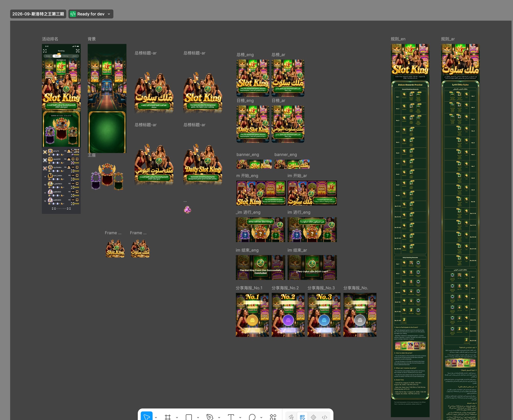Image resolution: width=513 pixels, height=420 pixels.
Task: Select the banner_eng Slot King banner
Action: (254, 164)
